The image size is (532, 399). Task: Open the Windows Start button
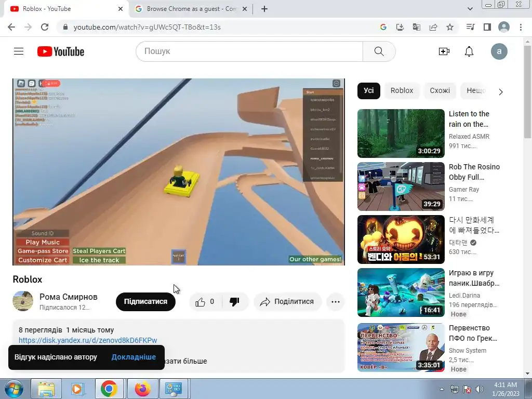click(x=14, y=389)
